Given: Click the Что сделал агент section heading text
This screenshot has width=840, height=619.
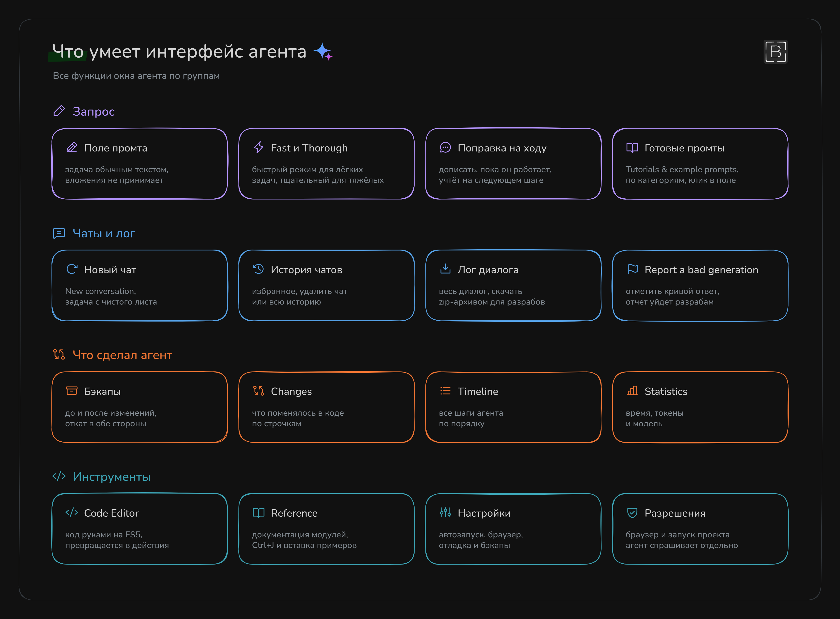Looking at the screenshot, I should click(122, 355).
